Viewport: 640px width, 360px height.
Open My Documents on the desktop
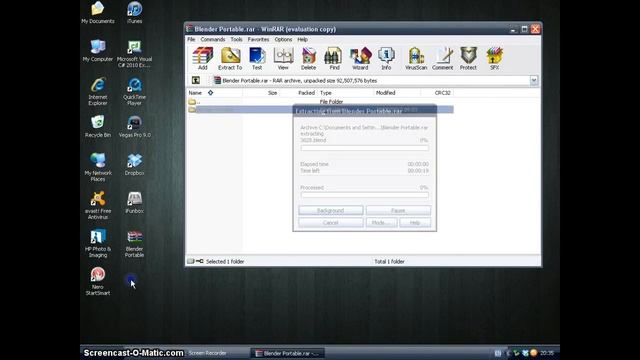[x=98, y=13]
